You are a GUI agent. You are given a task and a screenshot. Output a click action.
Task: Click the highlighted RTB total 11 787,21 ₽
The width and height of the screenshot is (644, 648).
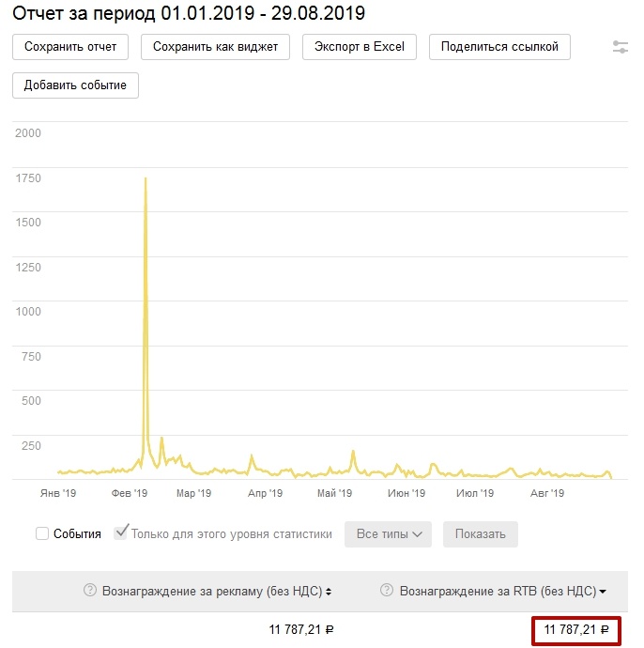[x=576, y=630]
